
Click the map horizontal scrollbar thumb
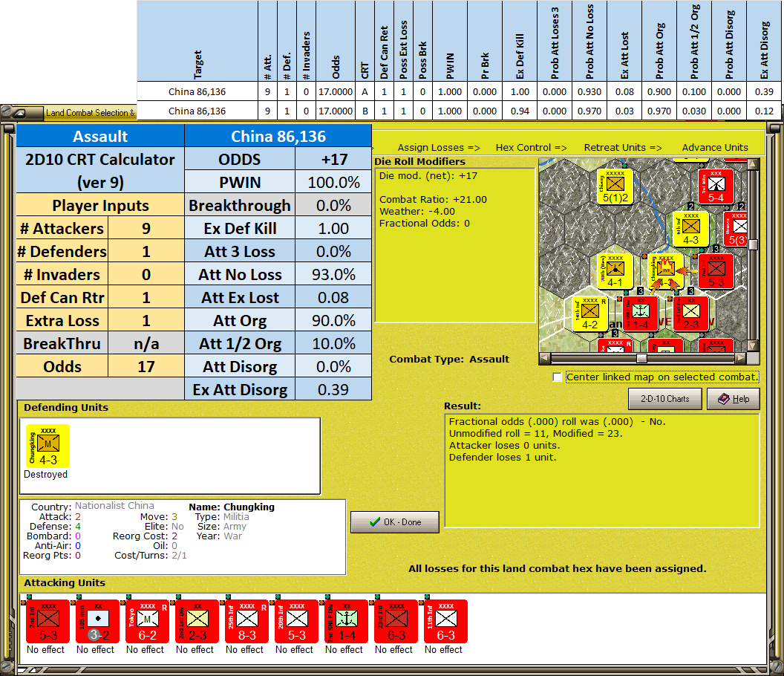(x=641, y=358)
